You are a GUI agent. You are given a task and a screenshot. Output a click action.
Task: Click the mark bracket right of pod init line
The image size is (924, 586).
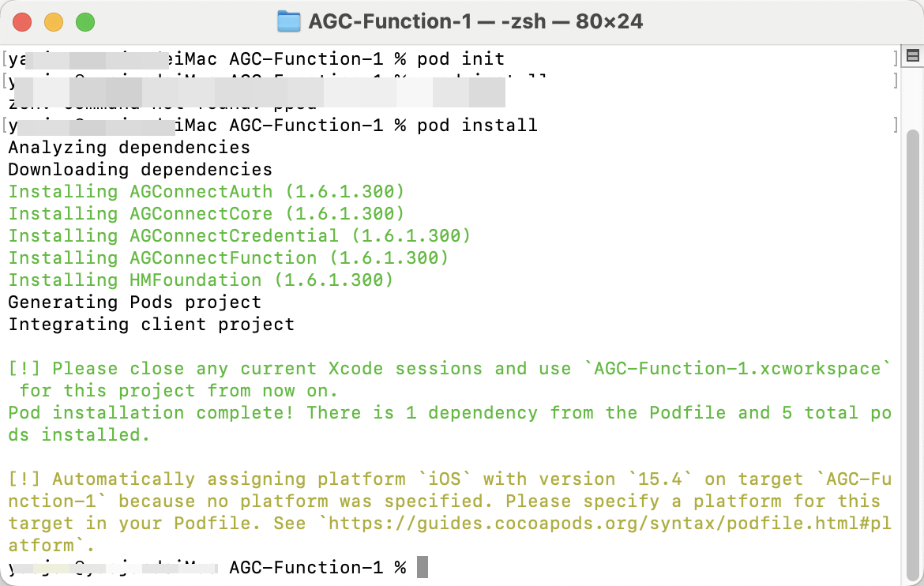895,58
